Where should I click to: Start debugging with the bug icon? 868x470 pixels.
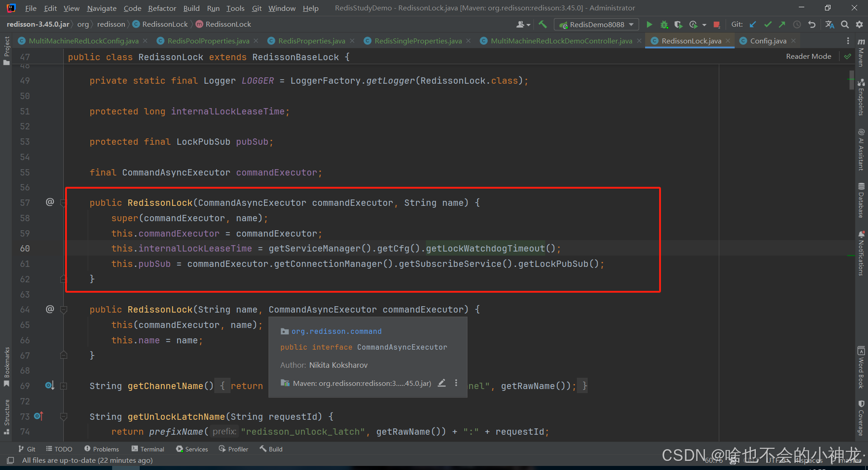[664, 24]
